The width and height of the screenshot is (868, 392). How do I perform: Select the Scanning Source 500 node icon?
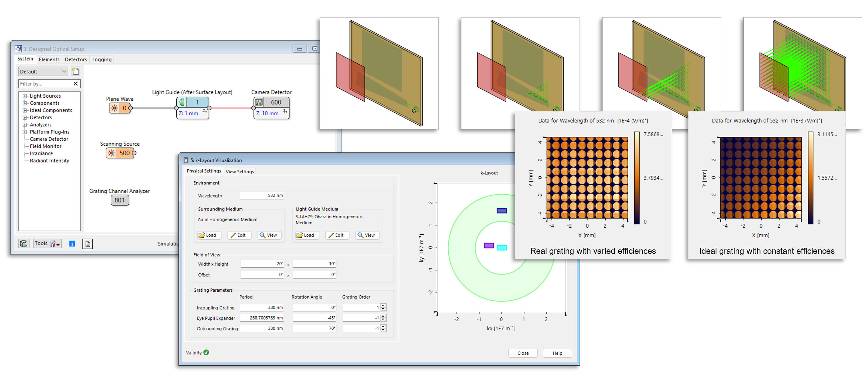(x=111, y=153)
